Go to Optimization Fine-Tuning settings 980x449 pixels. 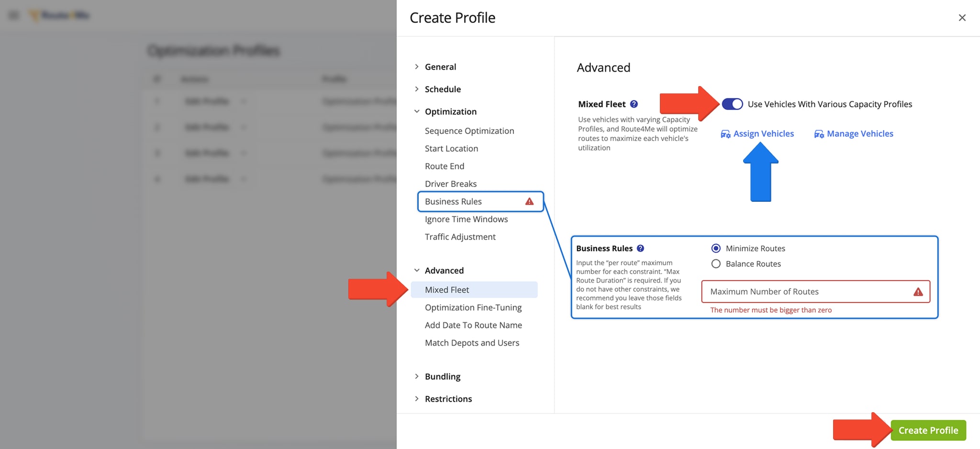[473, 307]
